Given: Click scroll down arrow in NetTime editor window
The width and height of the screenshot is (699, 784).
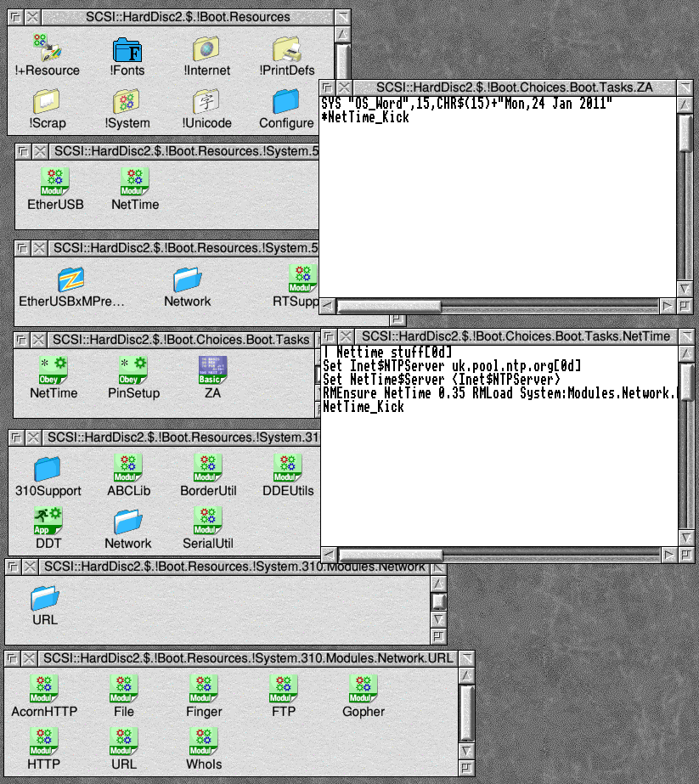Looking at the screenshot, I should (x=686, y=536).
